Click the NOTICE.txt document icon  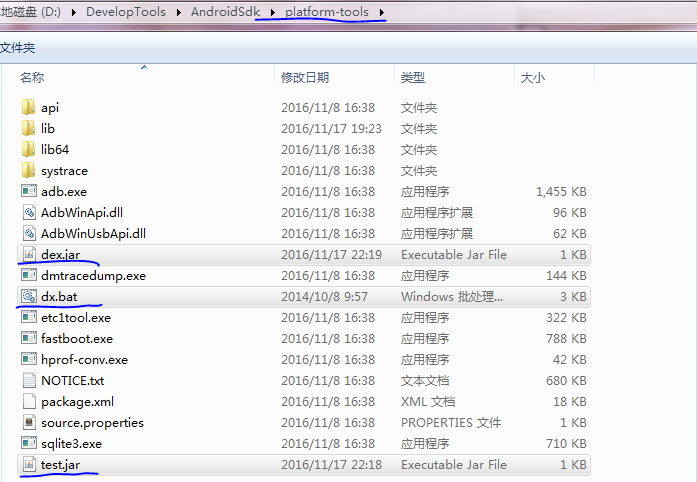click(29, 380)
